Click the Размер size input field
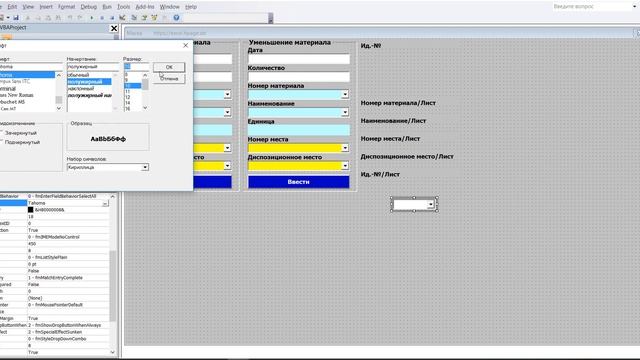The height and width of the screenshot is (360, 640). pos(136,67)
